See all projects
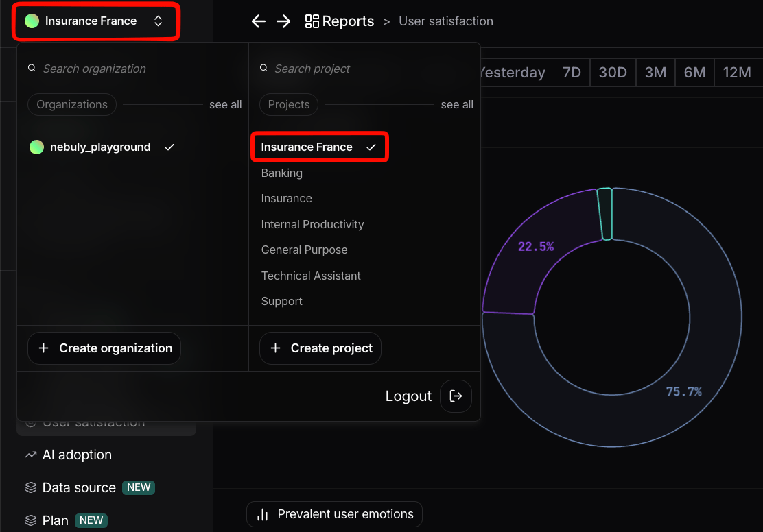Image resolution: width=763 pixels, height=532 pixels. tap(457, 105)
